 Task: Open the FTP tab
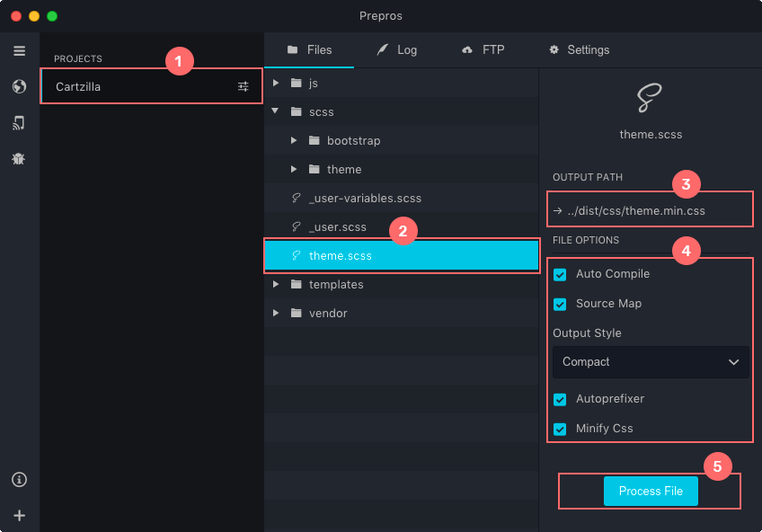point(483,50)
